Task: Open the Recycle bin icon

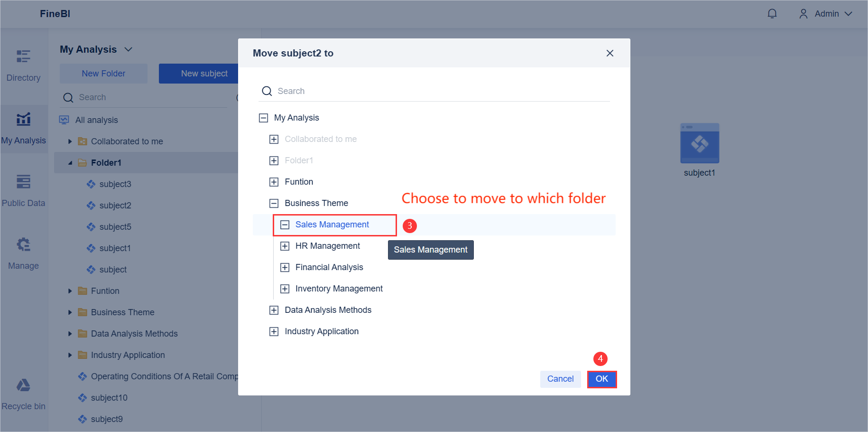Action: [23, 385]
